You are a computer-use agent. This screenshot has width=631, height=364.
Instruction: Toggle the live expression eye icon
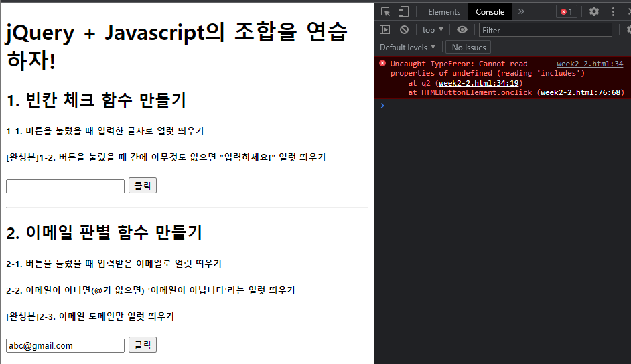(462, 29)
